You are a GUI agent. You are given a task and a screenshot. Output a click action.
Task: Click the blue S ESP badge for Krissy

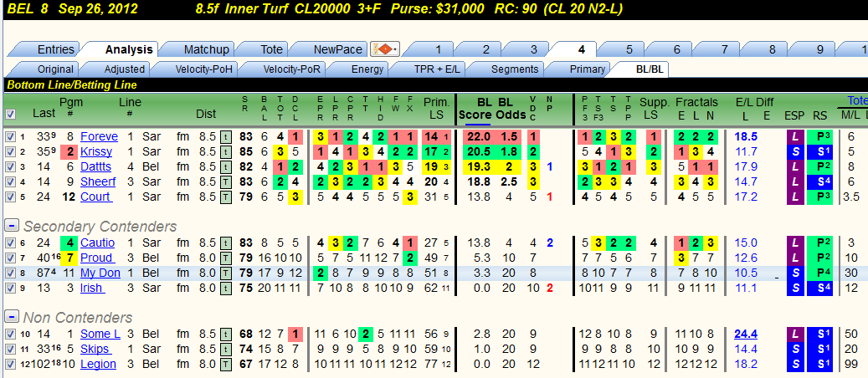point(795,151)
